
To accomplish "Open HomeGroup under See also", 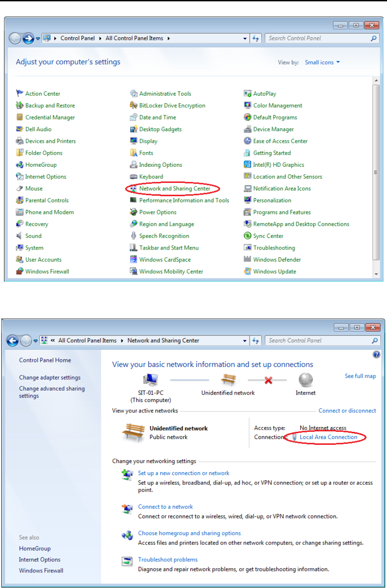I will point(35,549).
